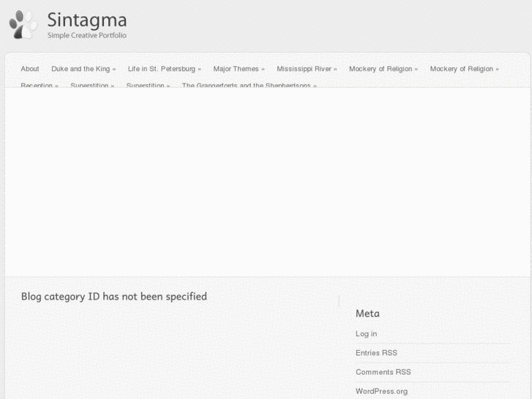Expand the Duke and the King menu

point(83,69)
